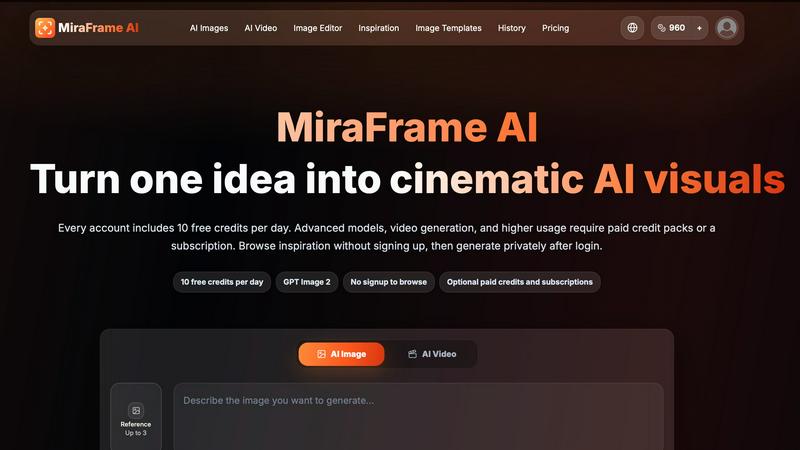Click the plus icon to add credits
The width and height of the screenshot is (800, 450).
(x=699, y=28)
